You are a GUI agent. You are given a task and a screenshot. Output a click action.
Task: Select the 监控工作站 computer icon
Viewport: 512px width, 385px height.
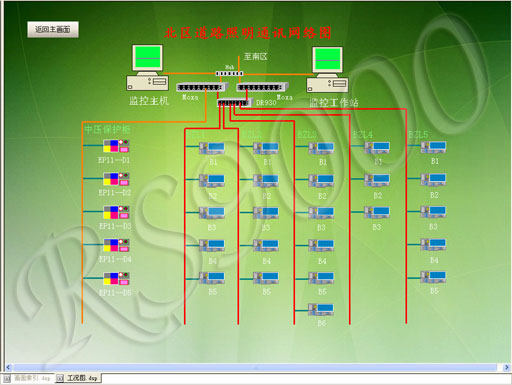pyautogui.click(x=327, y=70)
